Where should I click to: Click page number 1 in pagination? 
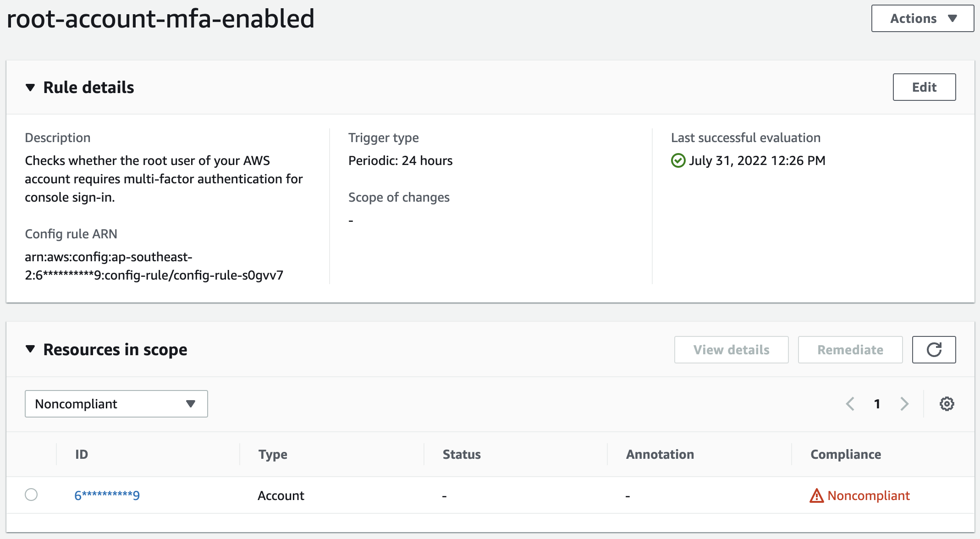877,404
